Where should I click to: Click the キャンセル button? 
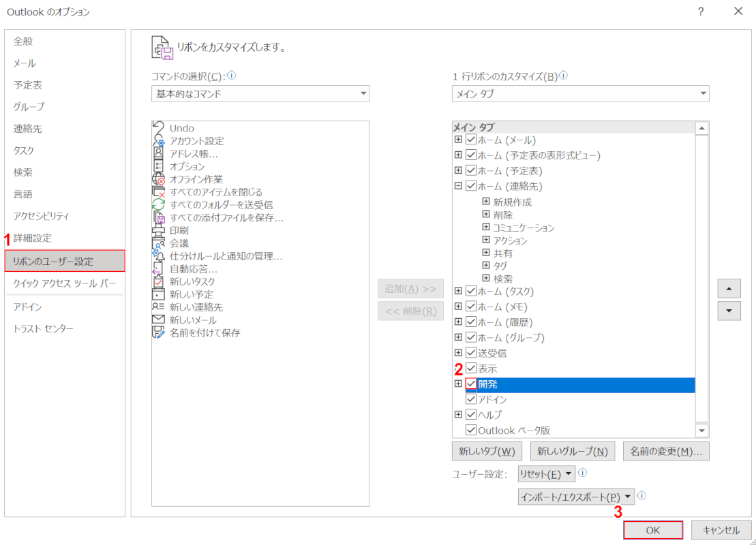[721, 530]
